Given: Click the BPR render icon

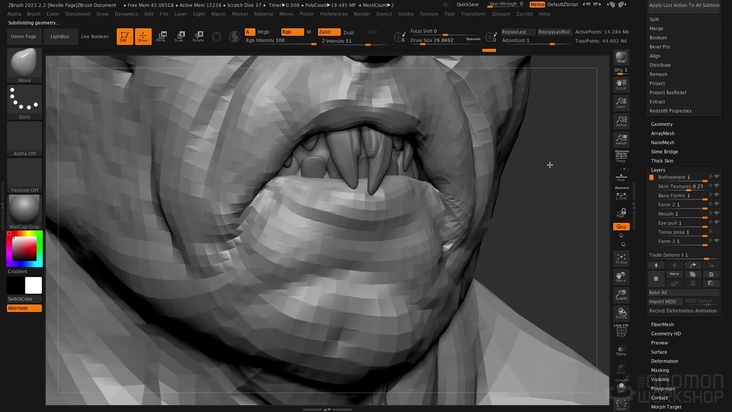Looking at the screenshot, I should point(621,58).
